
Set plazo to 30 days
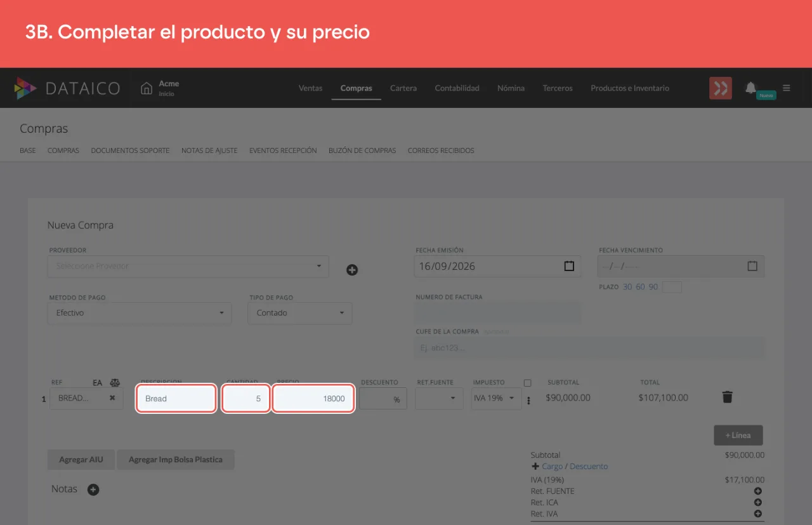[627, 287]
